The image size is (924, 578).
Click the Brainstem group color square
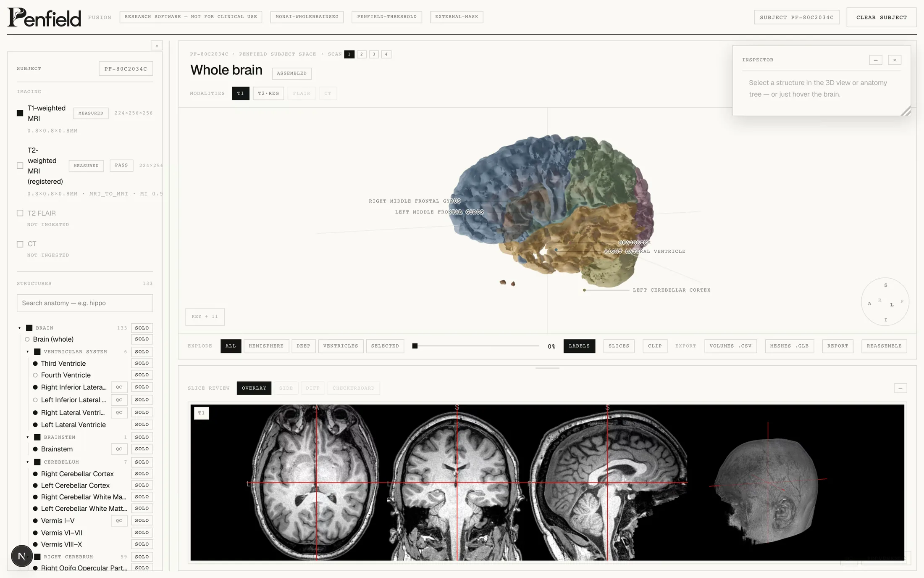pyautogui.click(x=37, y=437)
